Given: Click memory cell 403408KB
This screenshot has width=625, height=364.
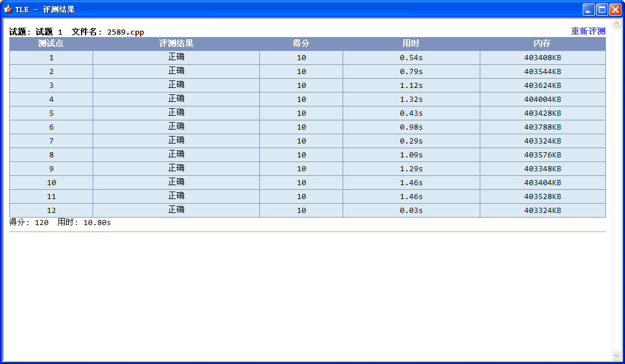Looking at the screenshot, I should (542, 58).
